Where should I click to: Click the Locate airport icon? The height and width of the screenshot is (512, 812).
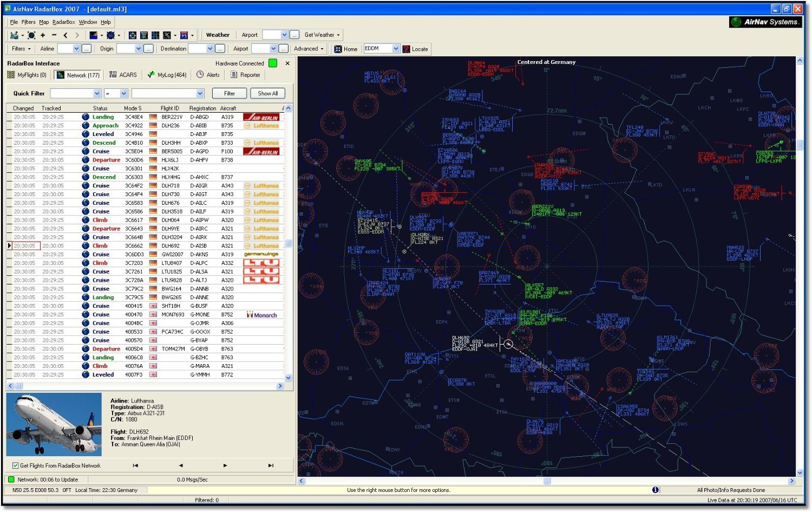(x=407, y=49)
